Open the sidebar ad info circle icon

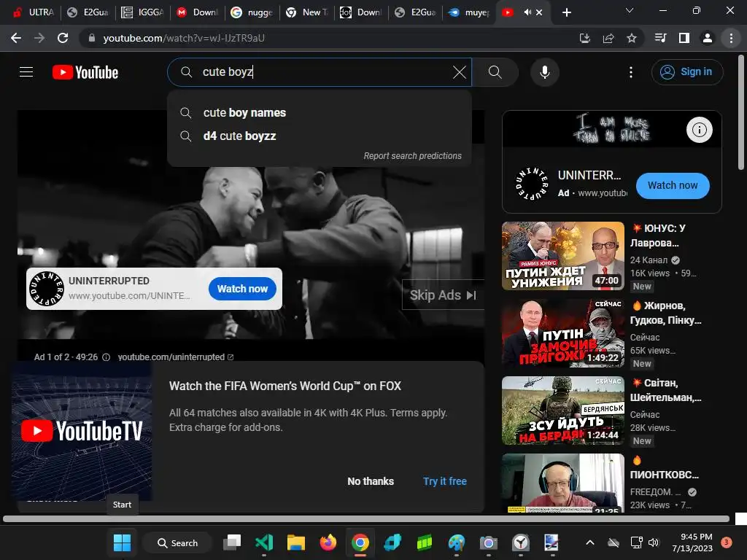click(x=700, y=130)
